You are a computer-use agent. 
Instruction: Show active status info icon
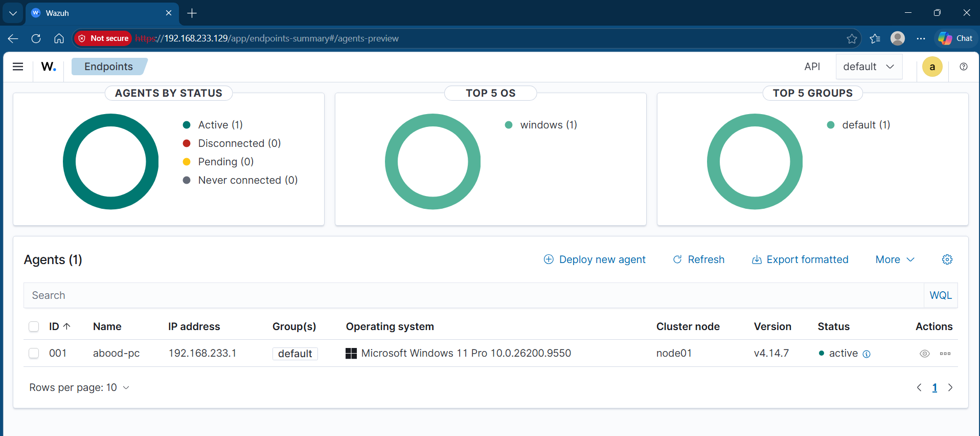(x=867, y=354)
